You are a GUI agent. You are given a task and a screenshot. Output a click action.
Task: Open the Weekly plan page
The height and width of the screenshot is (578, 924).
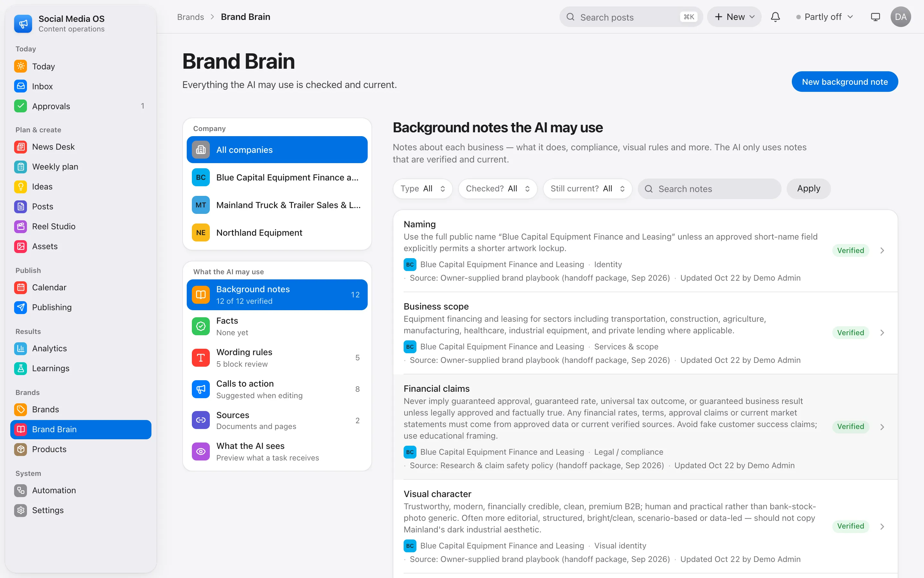click(x=81, y=167)
